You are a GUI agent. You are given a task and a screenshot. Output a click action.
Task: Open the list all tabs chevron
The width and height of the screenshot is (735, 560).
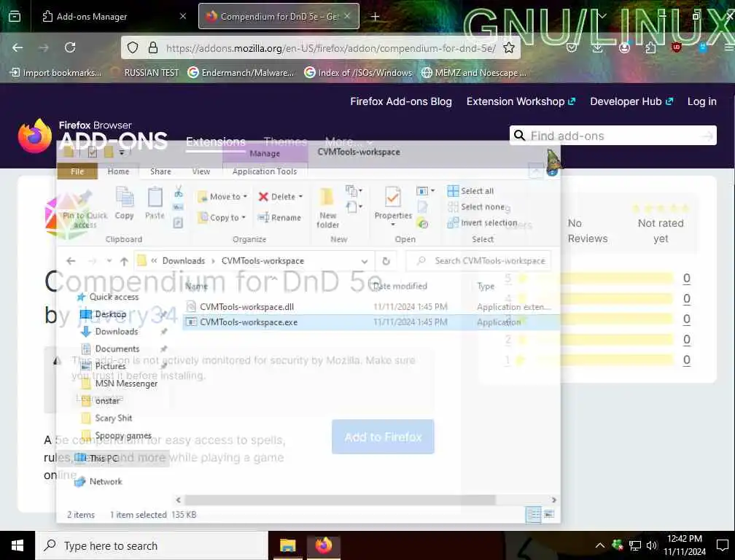click(602, 16)
